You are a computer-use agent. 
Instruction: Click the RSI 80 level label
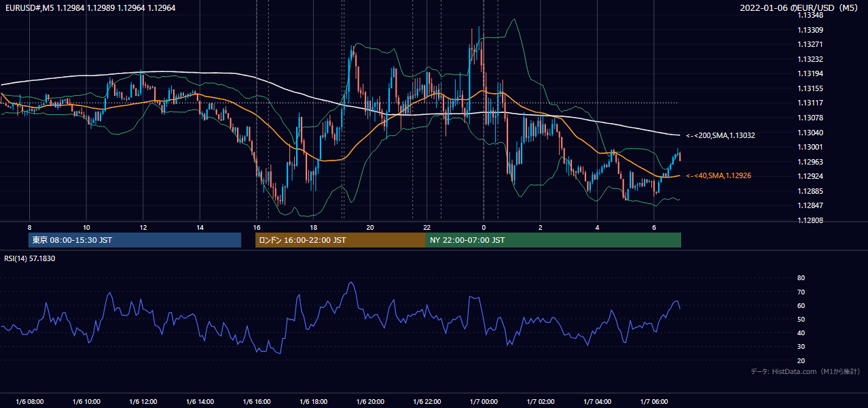pyautogui.click(x=801, y=278)
